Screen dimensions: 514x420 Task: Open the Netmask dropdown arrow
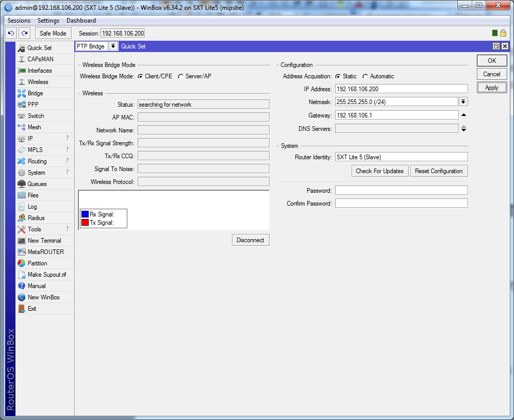coord(463,102)
